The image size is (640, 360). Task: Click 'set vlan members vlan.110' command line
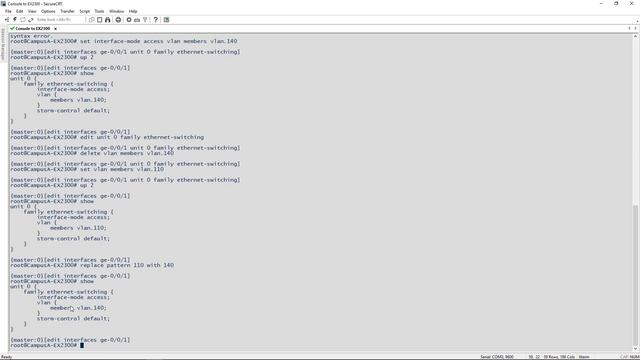point(122,169)
